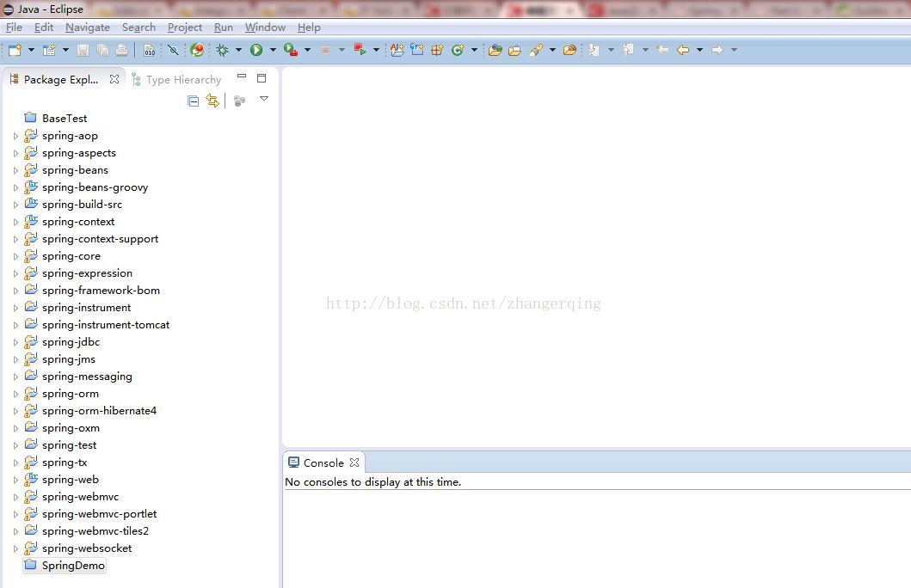The width and height of the screenshot is (911, 588).
Task: Toggle Link with Editor button
Action: (x=212, y=101)
